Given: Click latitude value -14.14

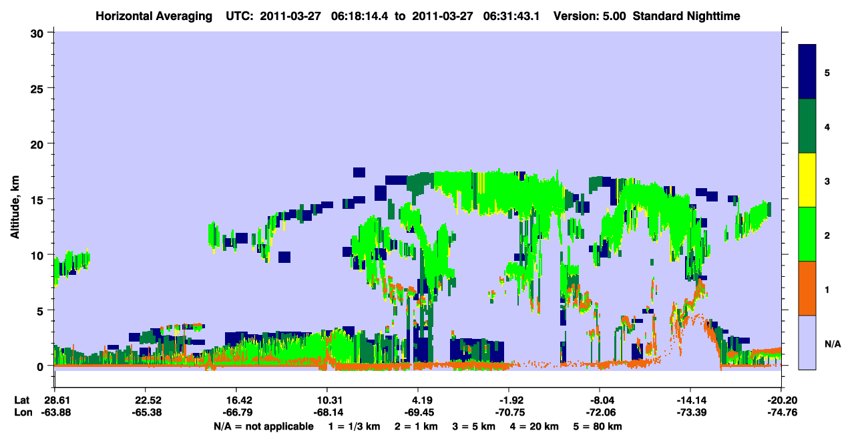Looking at the screenshot, I should click(x=690, y=400).
